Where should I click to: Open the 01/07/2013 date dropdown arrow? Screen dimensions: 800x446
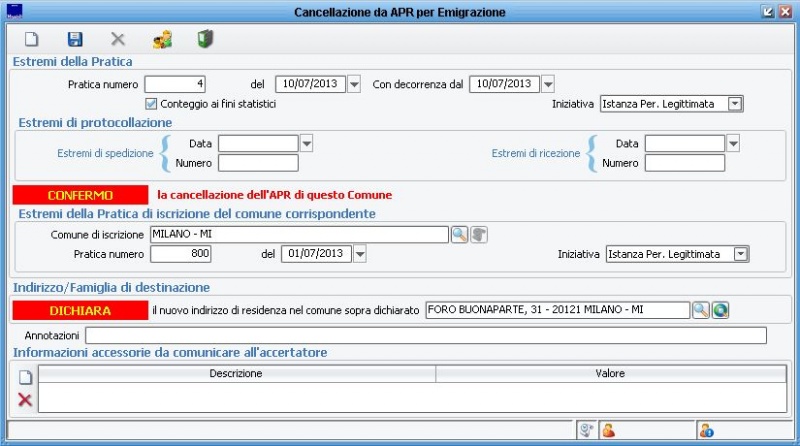360,254
